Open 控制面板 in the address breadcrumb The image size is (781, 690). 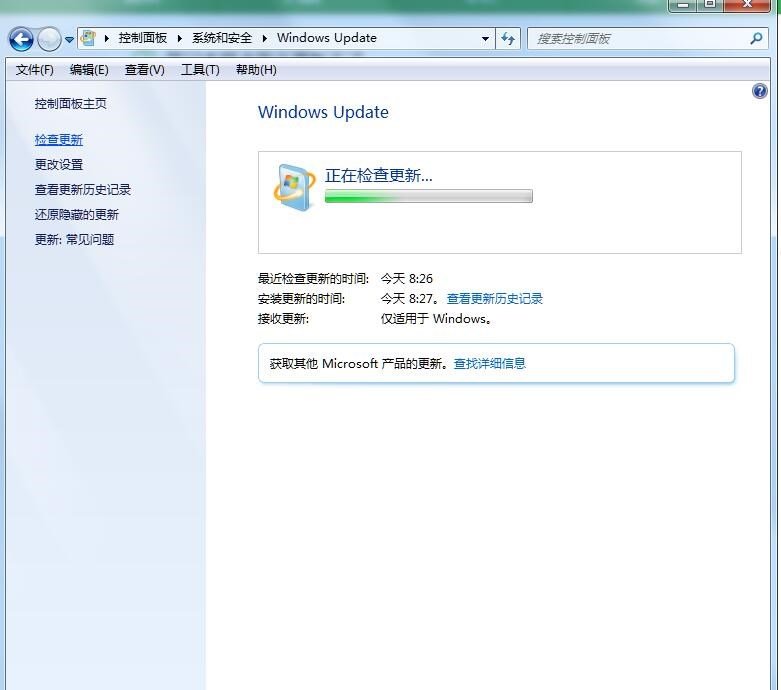[x=142, y=38]
